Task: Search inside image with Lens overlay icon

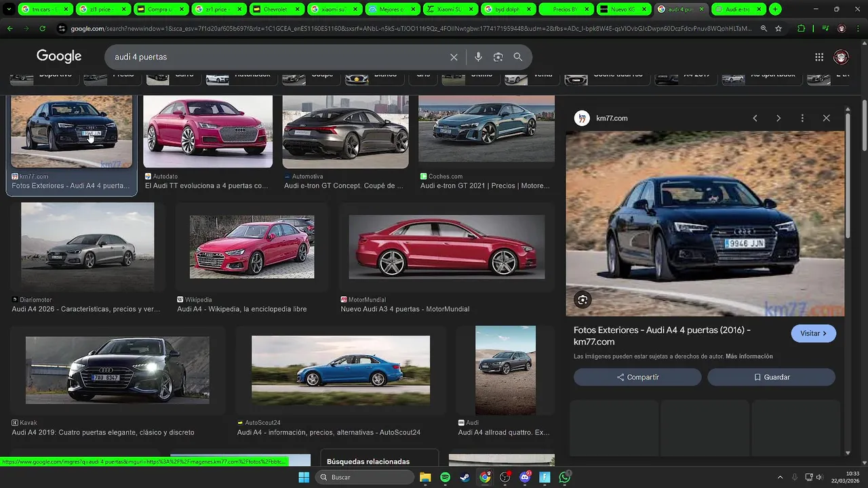Action: click(x=583, y=300)
